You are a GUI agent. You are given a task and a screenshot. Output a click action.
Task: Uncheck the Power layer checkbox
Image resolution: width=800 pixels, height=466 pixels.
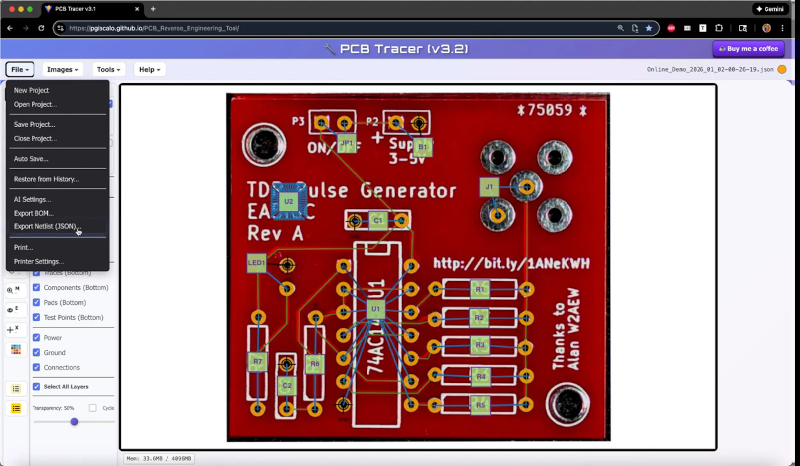37,338
